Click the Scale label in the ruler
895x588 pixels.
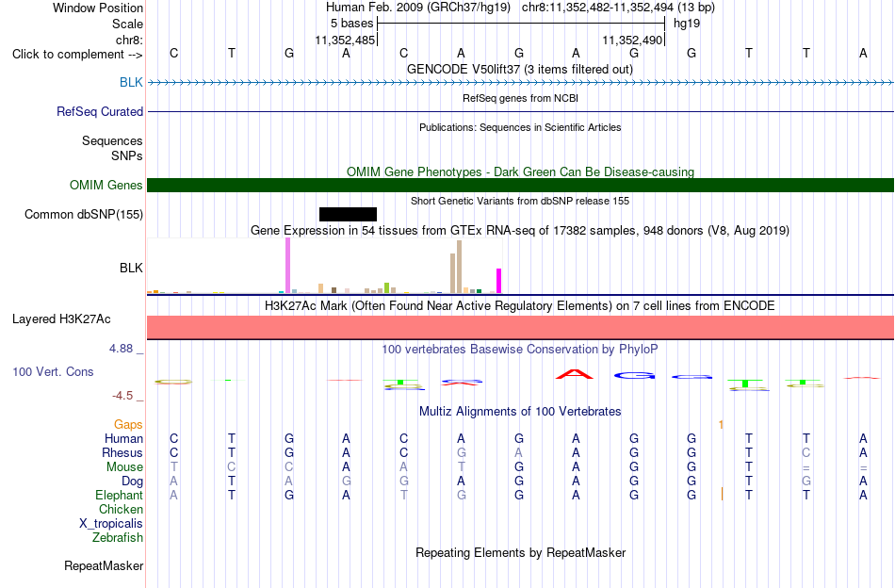128,24
